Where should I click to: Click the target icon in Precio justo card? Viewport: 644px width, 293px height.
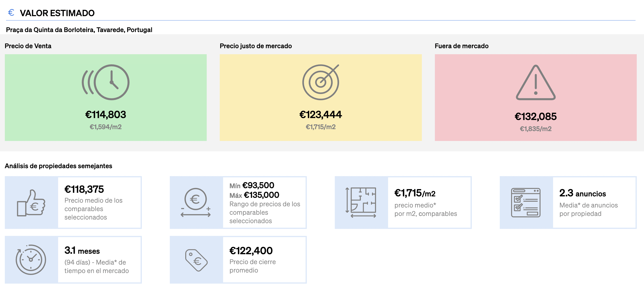pyautogui.click(x=321, y=82)
